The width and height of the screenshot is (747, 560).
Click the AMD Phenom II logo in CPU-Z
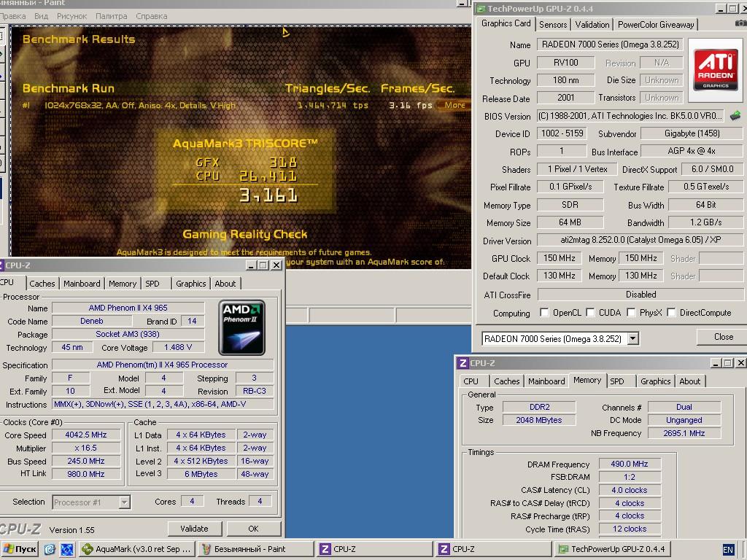(241, 327)
